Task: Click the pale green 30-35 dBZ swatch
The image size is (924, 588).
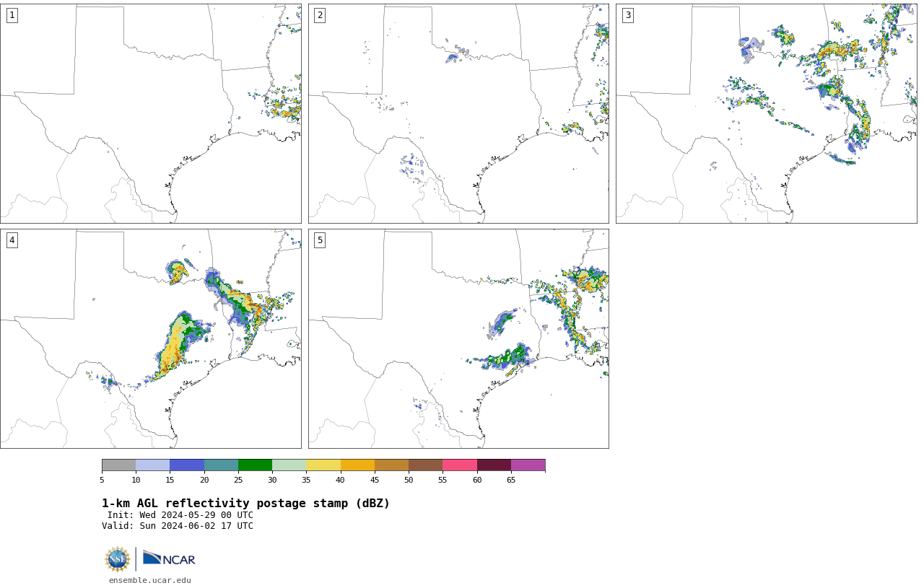Action: tap(289, 465)
